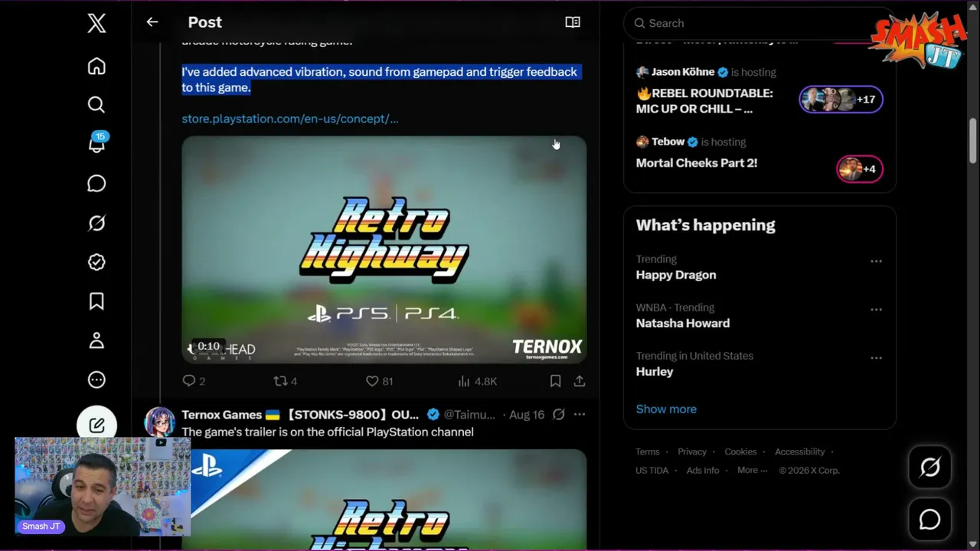The height and width of the screenshot is (551, 980).
Task: Open the store.playstation.com link
Action: (x=290, y=119)
